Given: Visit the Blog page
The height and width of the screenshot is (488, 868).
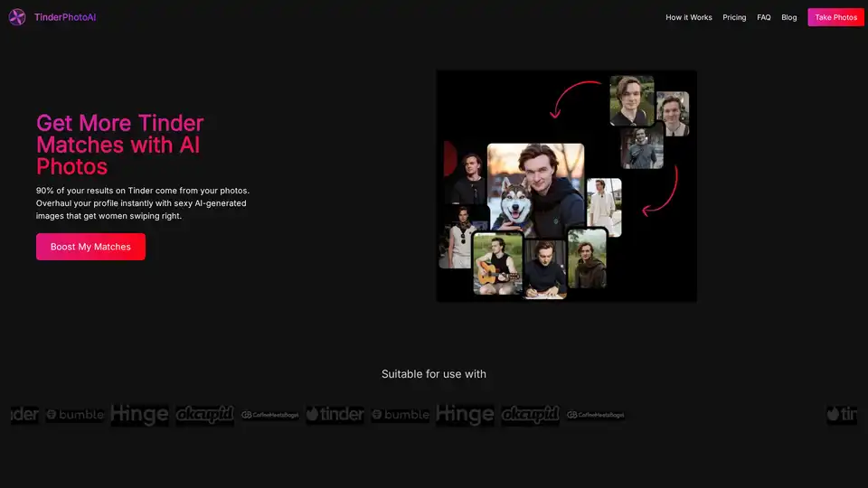Looking at the screenshot, I should (x=789, y=17).
